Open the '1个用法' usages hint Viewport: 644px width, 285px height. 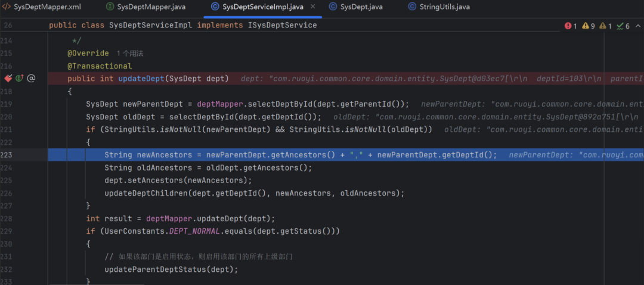click(x=130, y=54)
